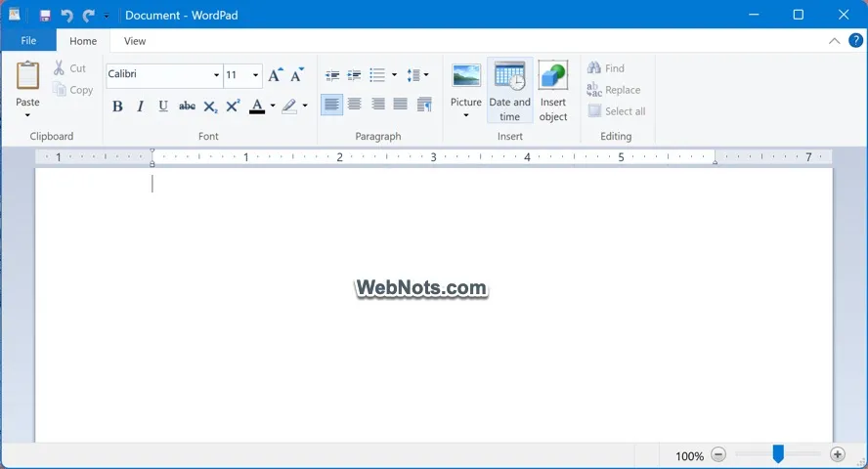Minimize the WordPad window
This screenshot has width=868, height=469.
[x=754, y=15]
